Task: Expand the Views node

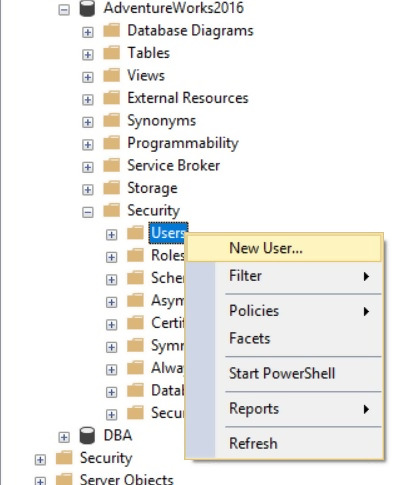Action: coord(88,77)
